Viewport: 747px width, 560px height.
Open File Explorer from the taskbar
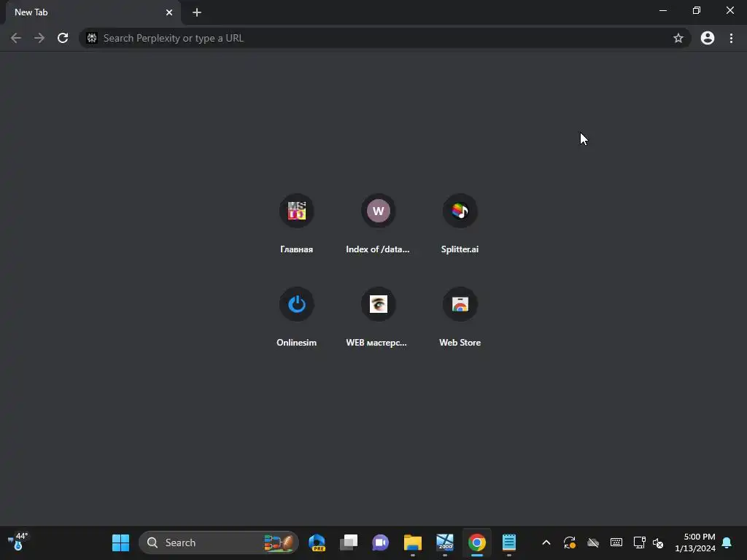(x=413, y=542)
